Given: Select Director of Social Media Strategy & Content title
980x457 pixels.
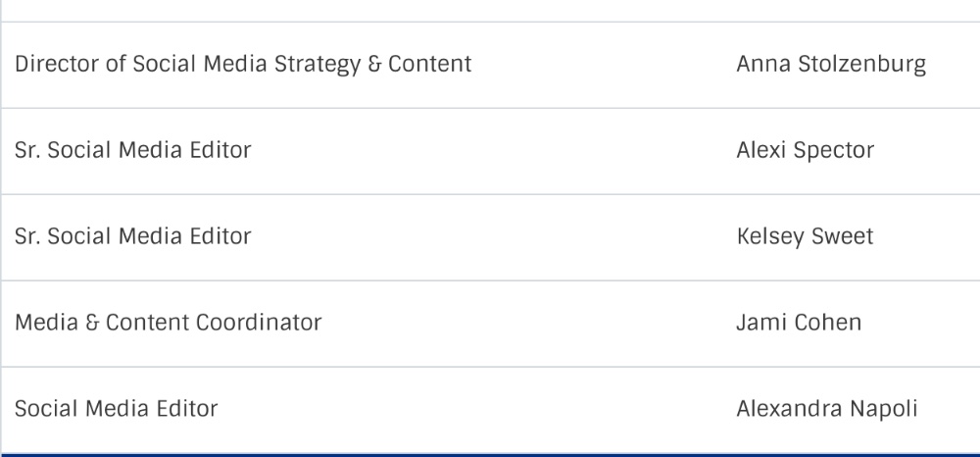Looking at the screenshot, I should 243,65.
